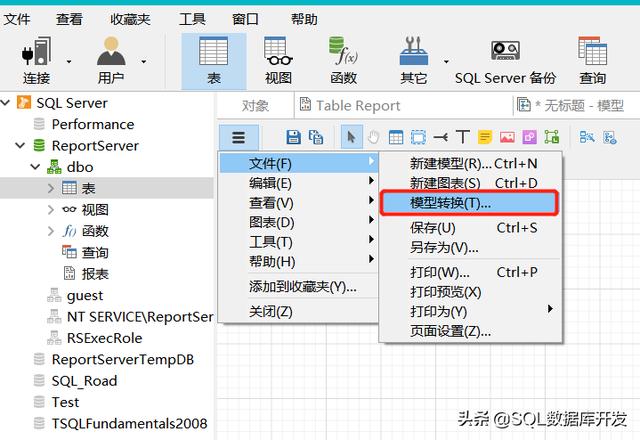Open the Query (查询) toolbar button

[x=592, y=61]
